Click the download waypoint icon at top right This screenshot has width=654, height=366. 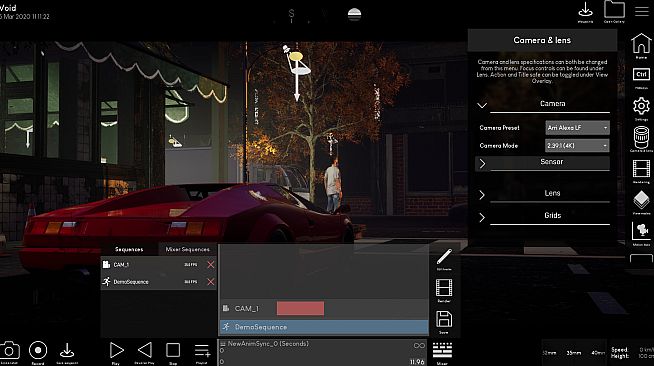[x=585, y=10]
